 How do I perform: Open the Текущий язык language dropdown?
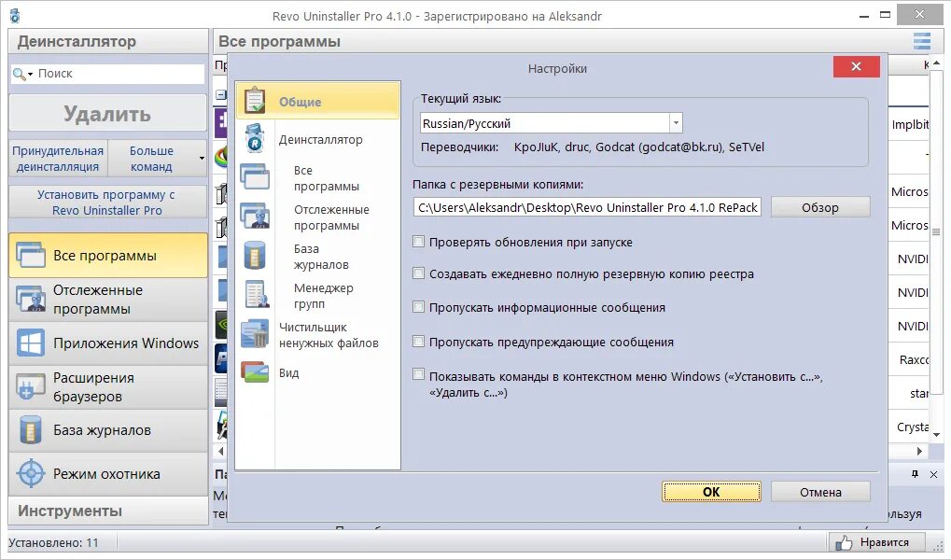click(x=676, y=123)
